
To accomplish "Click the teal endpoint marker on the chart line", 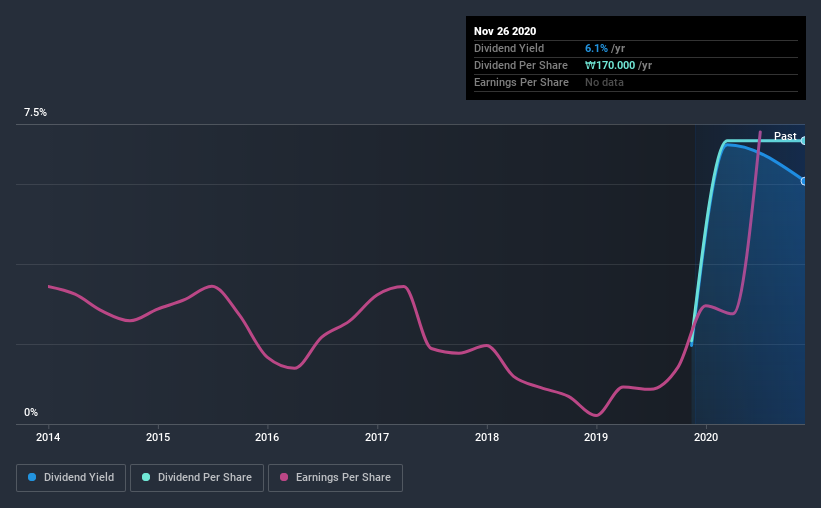I will click(x=803, y=141).
